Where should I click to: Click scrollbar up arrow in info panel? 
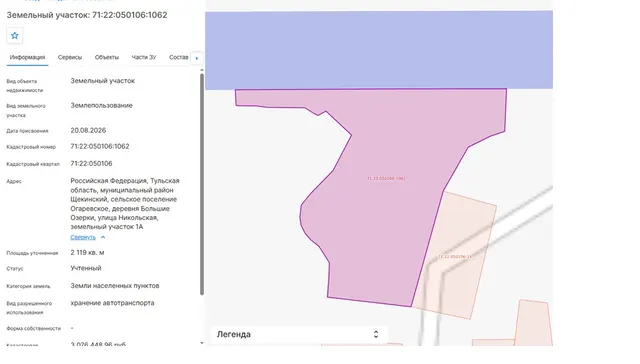[x=202, y=71]
